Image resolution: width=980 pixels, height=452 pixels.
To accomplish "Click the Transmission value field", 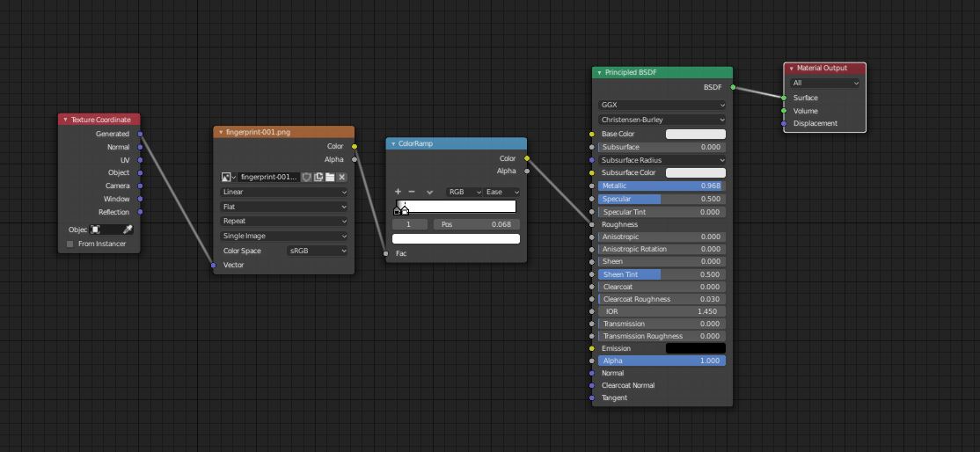I will (x=662, y=324).
